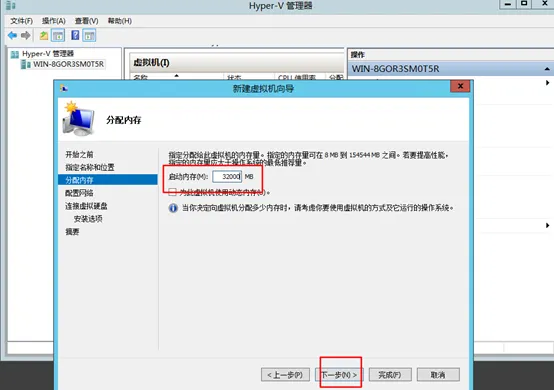Image resolution: width=554 pixels, height=390 pixels.
Task: Enable dynamic memory checkbox for this VM
Action: 172,192
